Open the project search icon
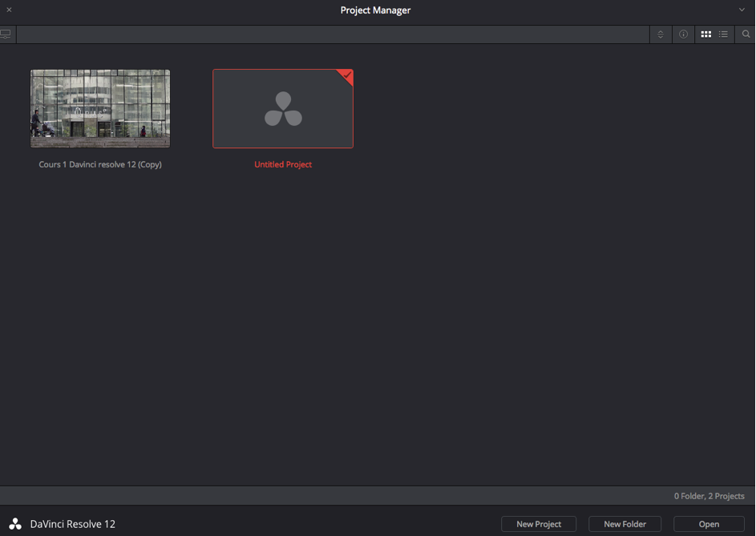Image resolution: width=756 pixels, height=536 pixels. [746, 34]
